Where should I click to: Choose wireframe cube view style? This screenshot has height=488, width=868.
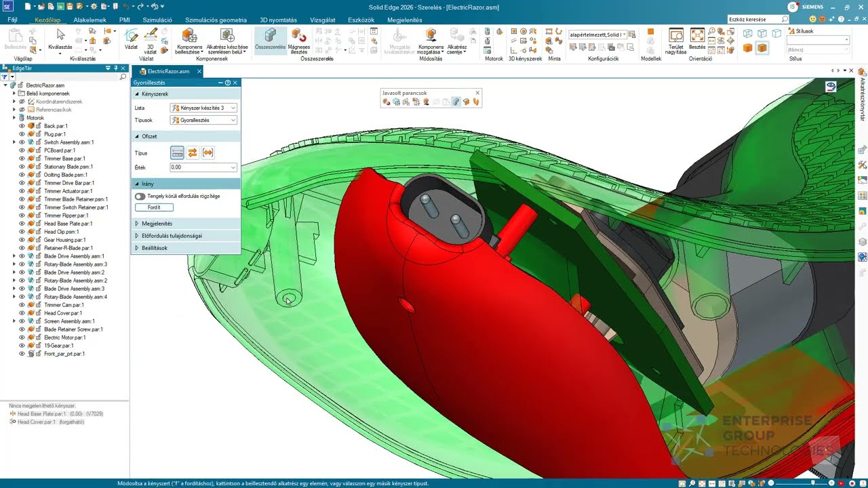pyautogui.click(x=747, y=33)
